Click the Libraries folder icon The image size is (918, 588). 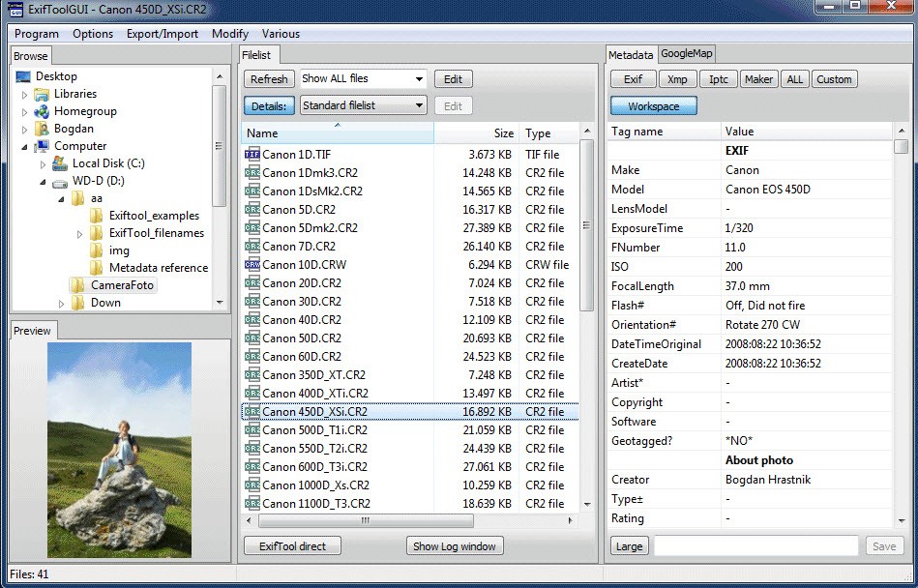[42, 94]
